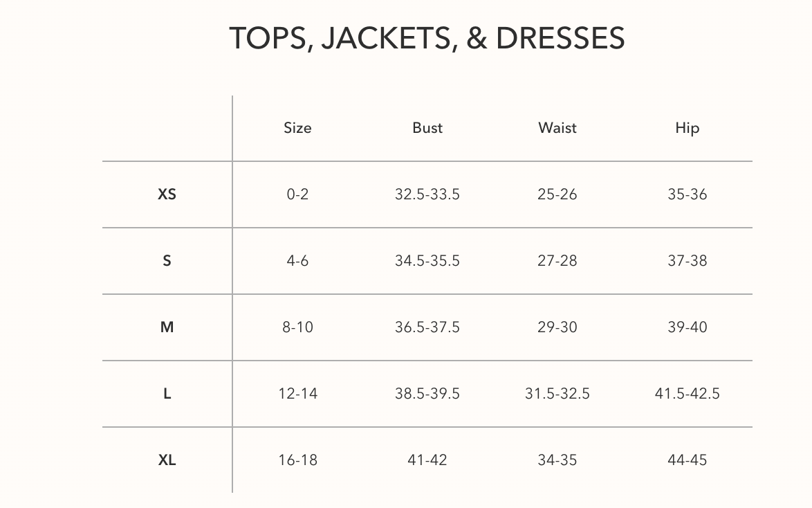Select the S row label
812x508 pixels.
[x=167, y=261]
